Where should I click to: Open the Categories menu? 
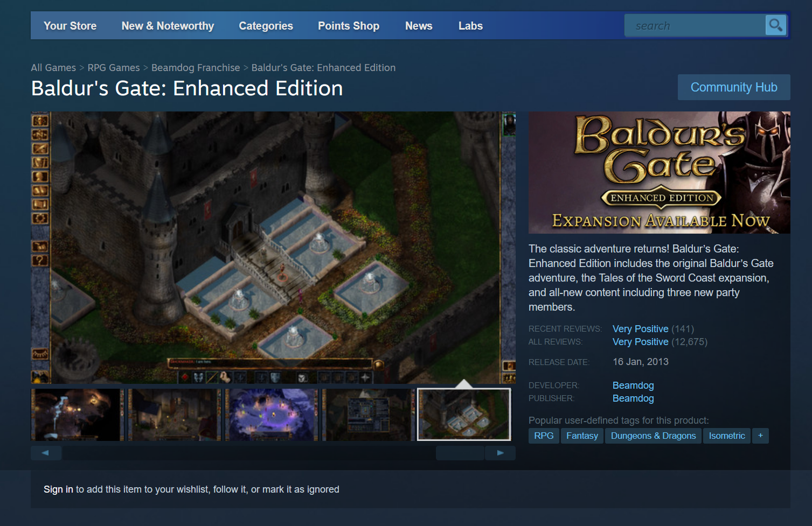click(x=266, y=26)
